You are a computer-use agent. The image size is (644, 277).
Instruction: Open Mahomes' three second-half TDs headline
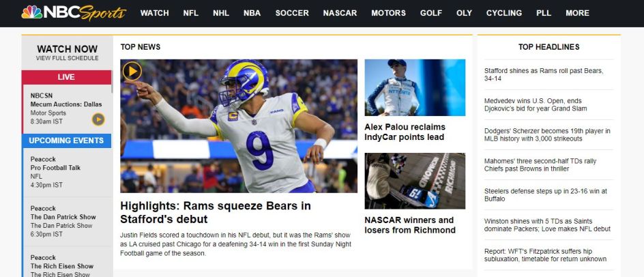point(540,165)
